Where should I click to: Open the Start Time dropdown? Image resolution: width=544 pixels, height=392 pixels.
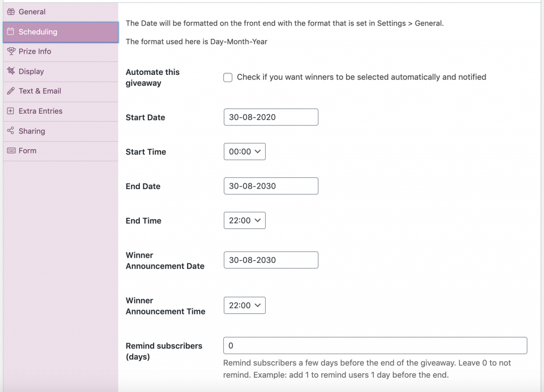point(244,151)
